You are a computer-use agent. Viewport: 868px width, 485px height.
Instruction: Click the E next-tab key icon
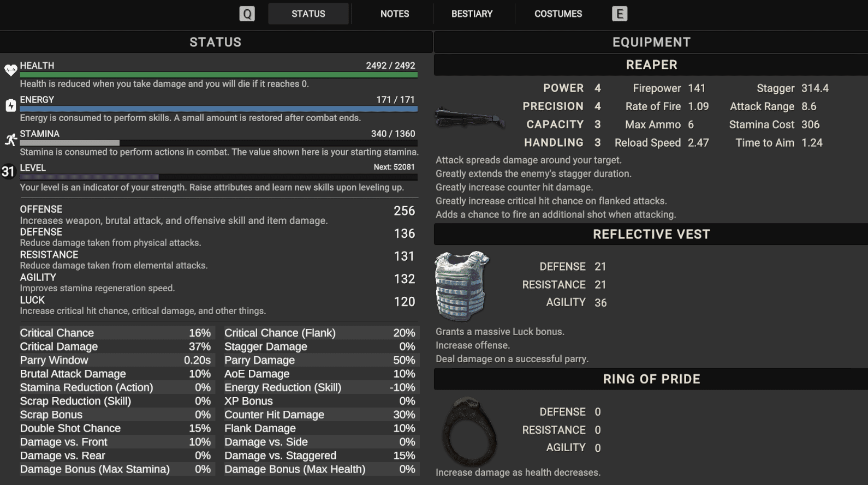tap(620, 14)
